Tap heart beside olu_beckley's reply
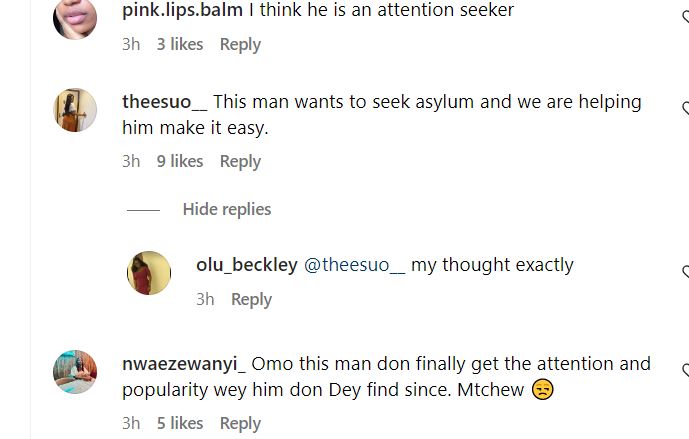 (685, 272)
